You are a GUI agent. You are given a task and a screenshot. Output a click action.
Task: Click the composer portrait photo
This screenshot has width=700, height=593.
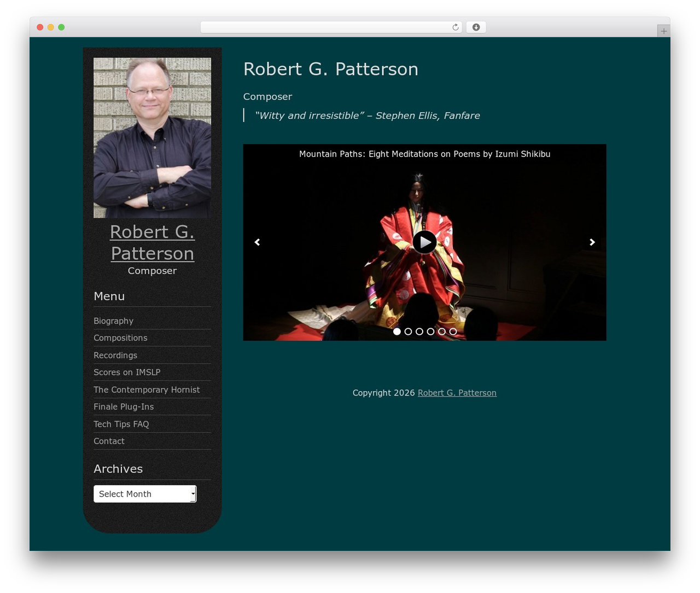(152, 138)
